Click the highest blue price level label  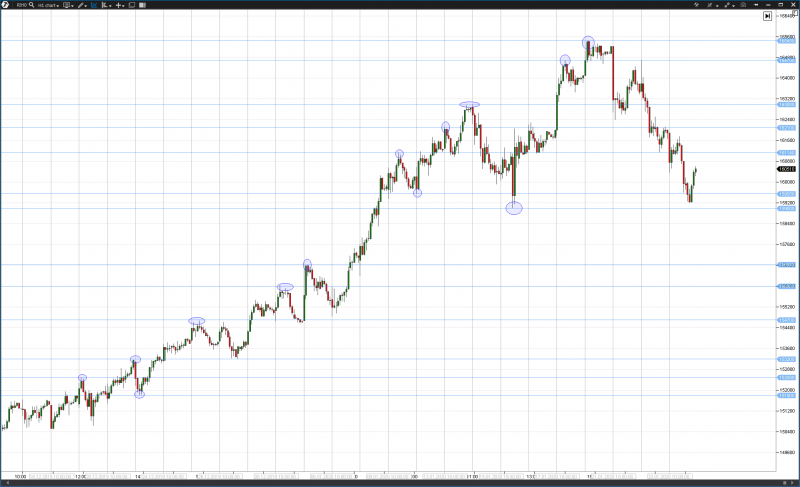point(785,41)
